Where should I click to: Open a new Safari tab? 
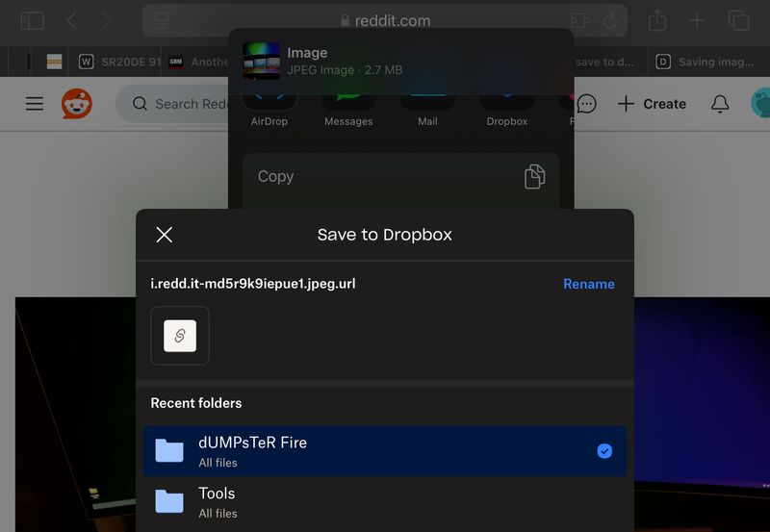pyautogui.click(x=697, y=20)
